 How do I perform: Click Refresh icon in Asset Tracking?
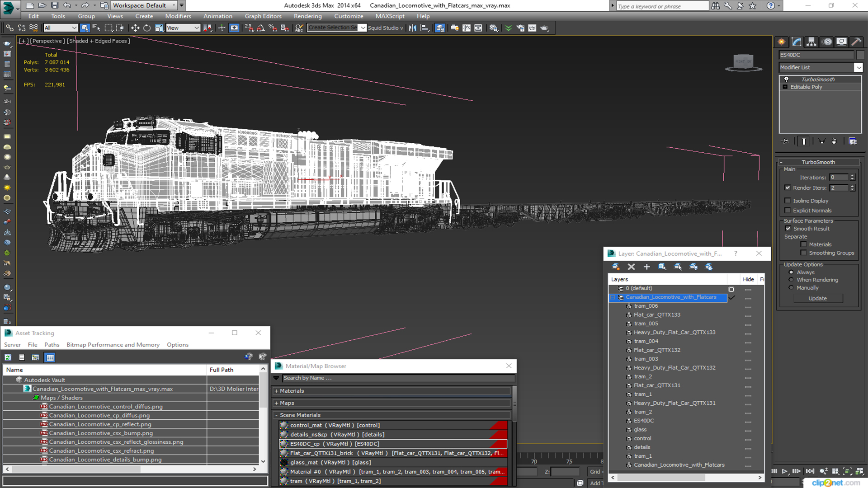8,357
